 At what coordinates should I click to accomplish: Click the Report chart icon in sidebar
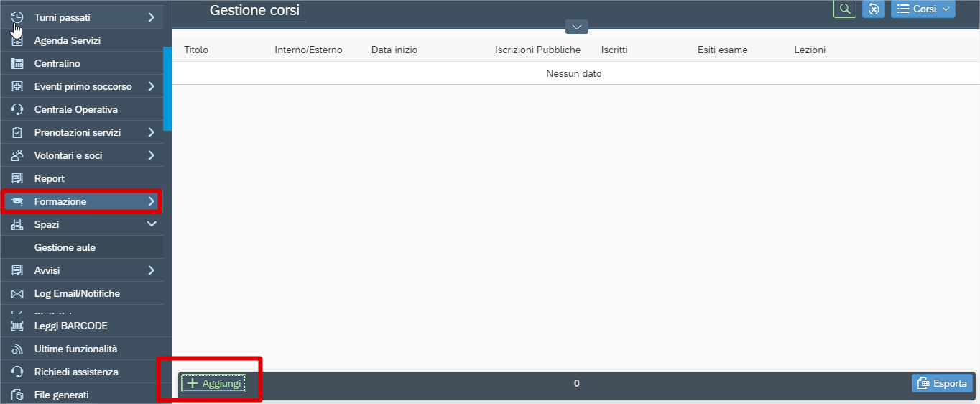[x=18, y=178]
